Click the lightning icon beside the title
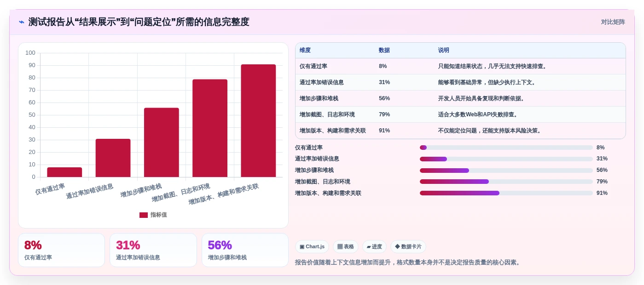Viewport: 644px width, 285px height. click(x=22, y=22)
